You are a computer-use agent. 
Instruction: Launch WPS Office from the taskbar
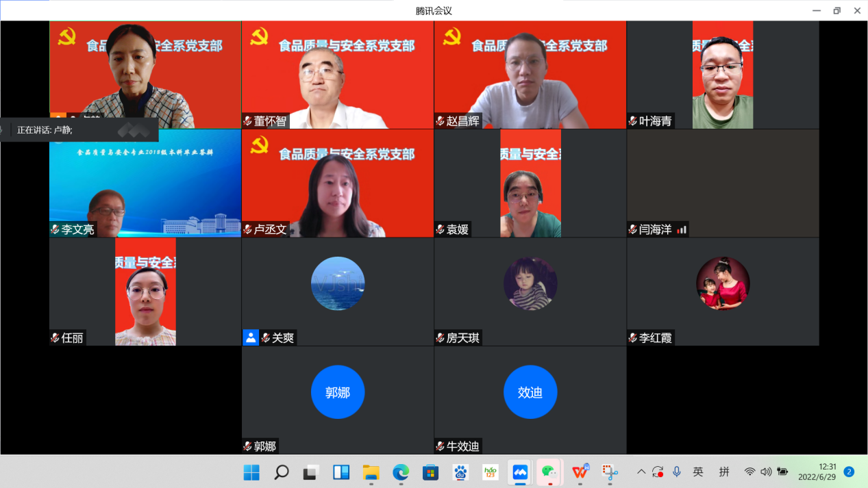point(580,472)
